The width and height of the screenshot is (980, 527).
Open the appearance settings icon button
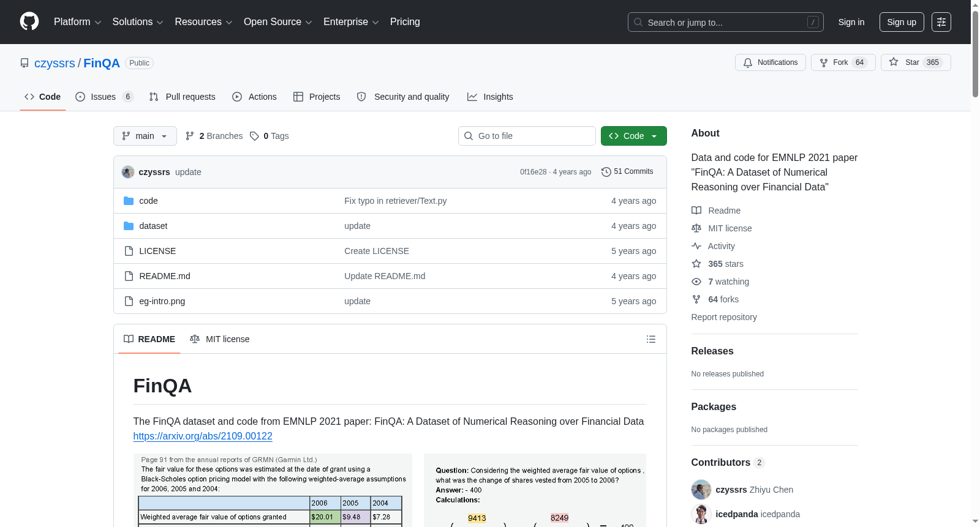[941, 22]
